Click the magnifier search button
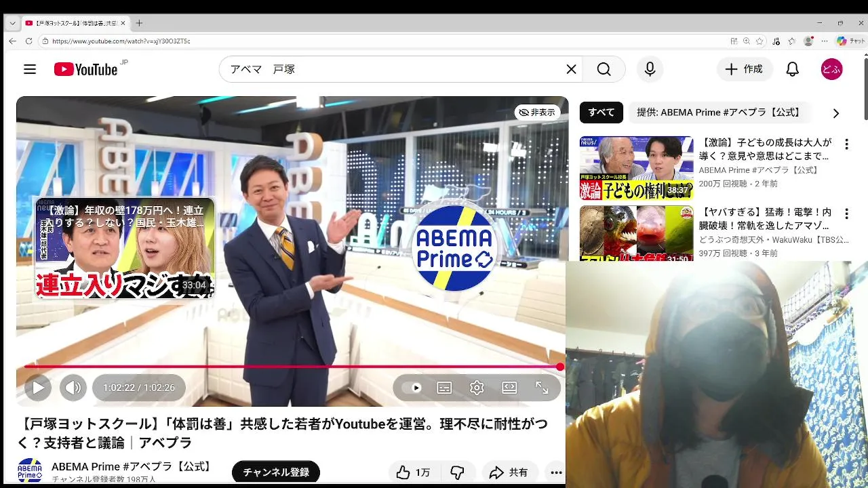 coord(604,69)
